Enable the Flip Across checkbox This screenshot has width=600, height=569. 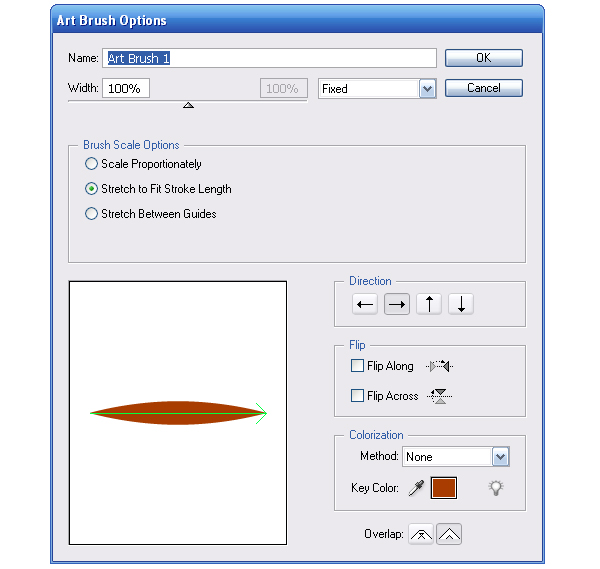[x=357, y=395]
